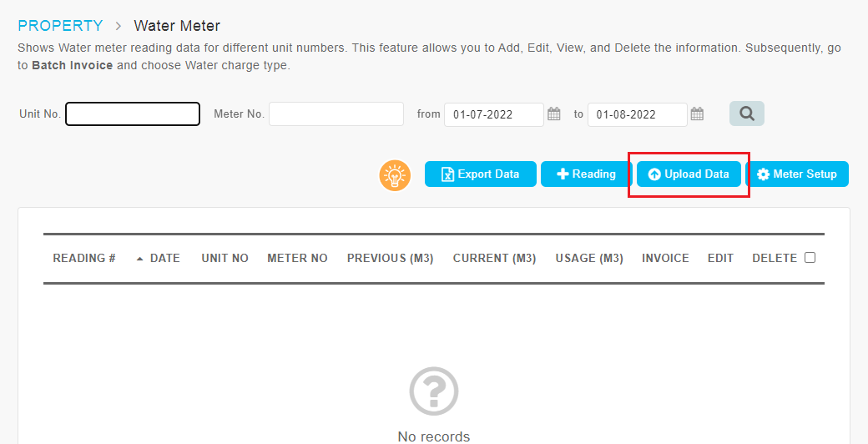
Task: Add a new Reading
Action: [x=586, y=174]
